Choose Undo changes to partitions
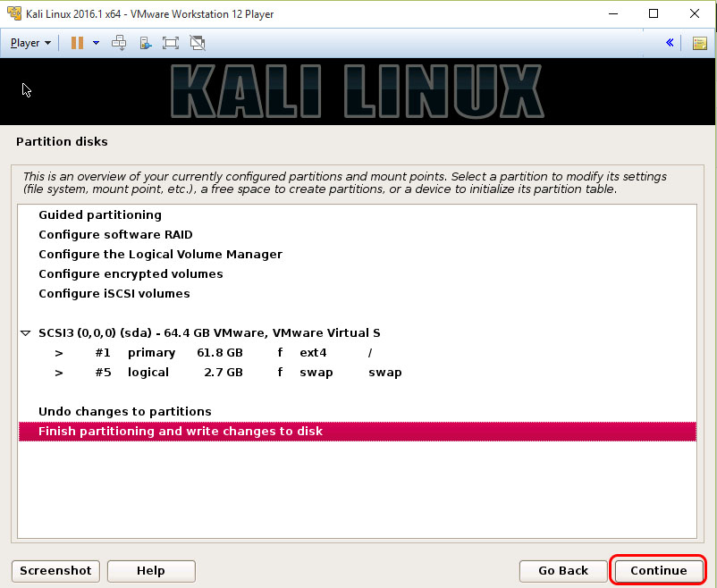Viewport: 717px width, 588px height. 357,411
